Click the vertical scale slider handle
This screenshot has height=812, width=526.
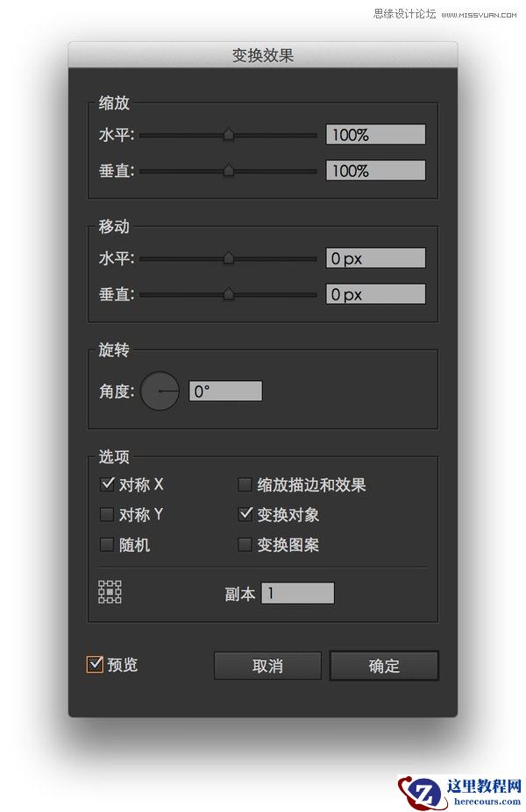229,171
